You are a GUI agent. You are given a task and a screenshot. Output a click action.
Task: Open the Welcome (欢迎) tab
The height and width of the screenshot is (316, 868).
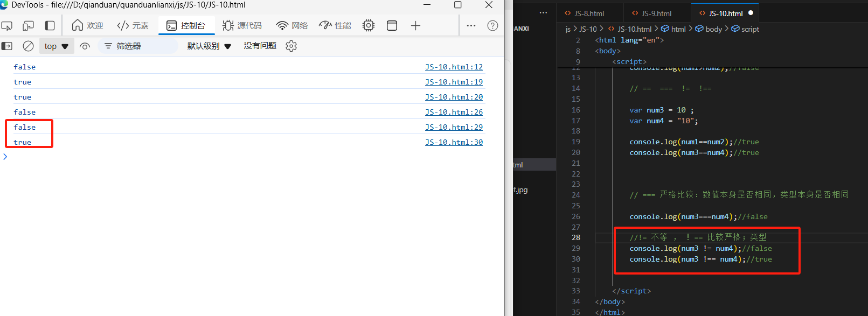point(87,26)
